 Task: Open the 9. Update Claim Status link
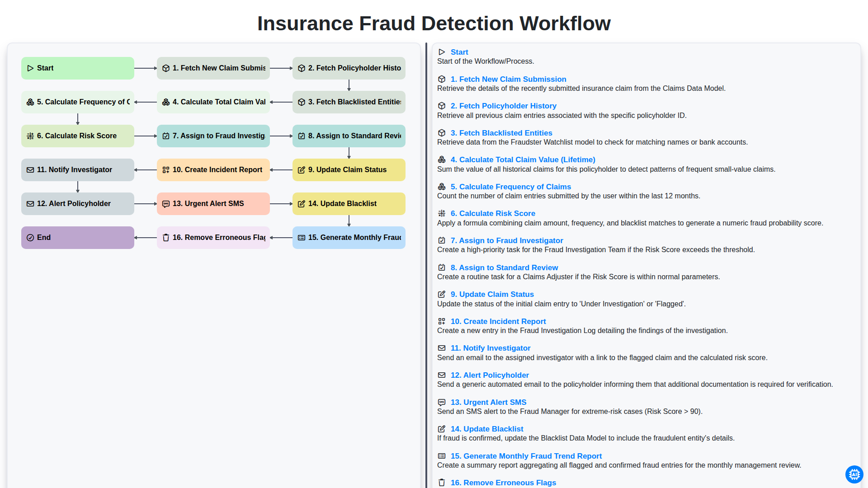point(492,294)
